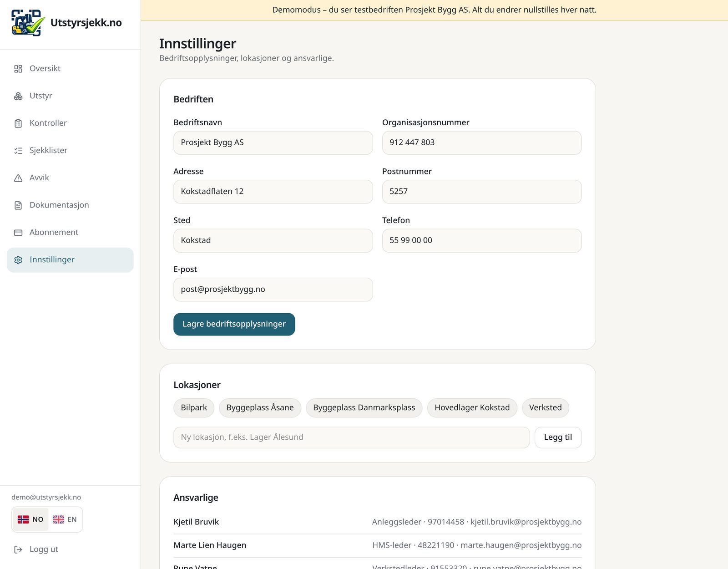Image resolution: width=728 pixels, height=569 pixels.
Task: Go to the Utstyr page
Action: 70,96
